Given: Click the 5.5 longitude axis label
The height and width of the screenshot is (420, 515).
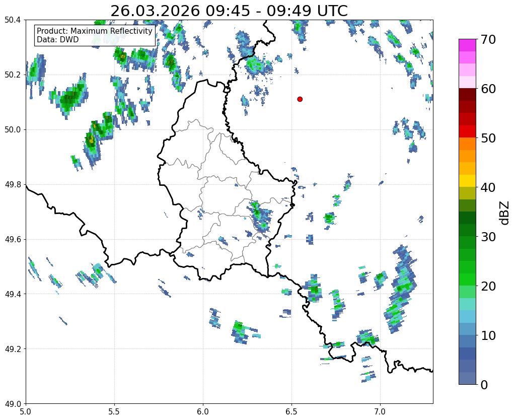Looking at the screenshot, I should pos(114,412).
